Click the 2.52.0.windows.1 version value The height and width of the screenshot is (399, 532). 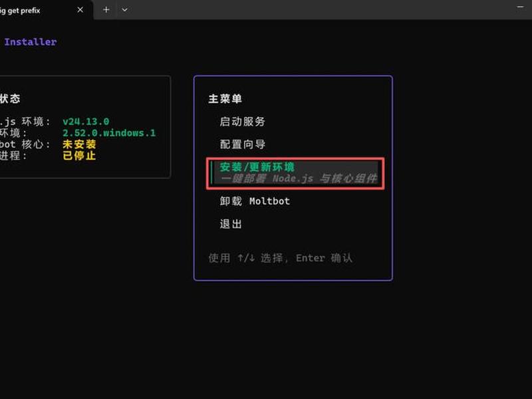click(109, 132)
